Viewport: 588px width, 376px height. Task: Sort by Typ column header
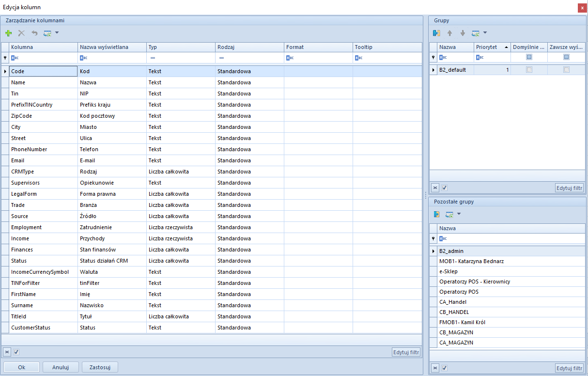tap(181, 47)
